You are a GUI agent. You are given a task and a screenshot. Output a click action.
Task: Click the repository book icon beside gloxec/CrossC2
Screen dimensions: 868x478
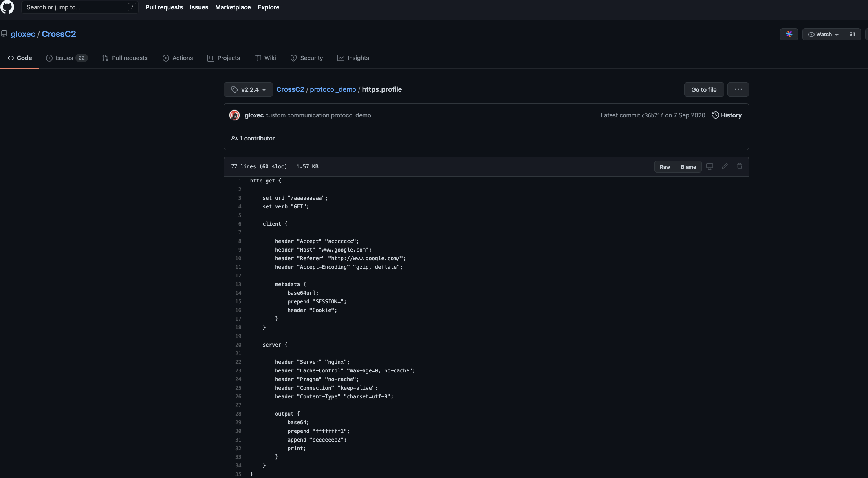4,34
